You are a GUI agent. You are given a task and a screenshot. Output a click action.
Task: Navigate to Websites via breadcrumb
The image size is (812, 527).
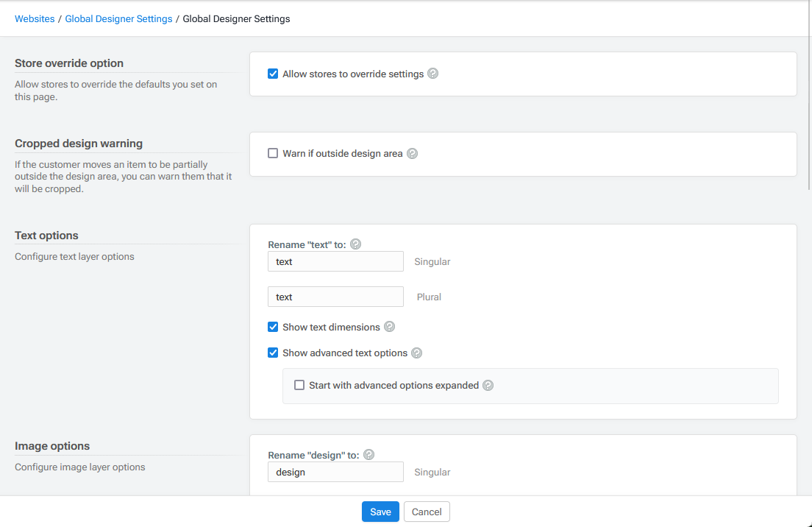[x=35, y=18]
